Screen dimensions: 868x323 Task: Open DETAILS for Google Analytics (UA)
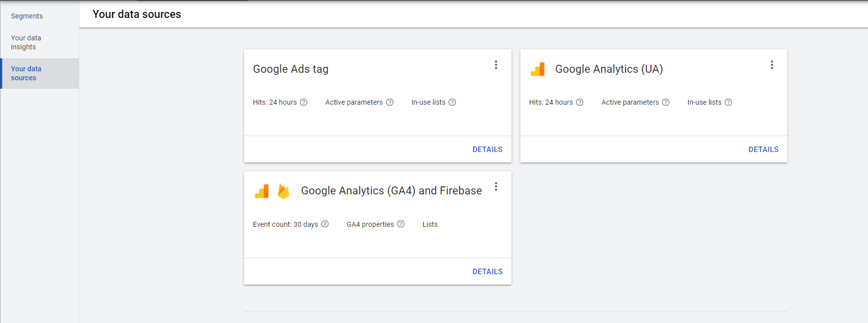point(763,150)
